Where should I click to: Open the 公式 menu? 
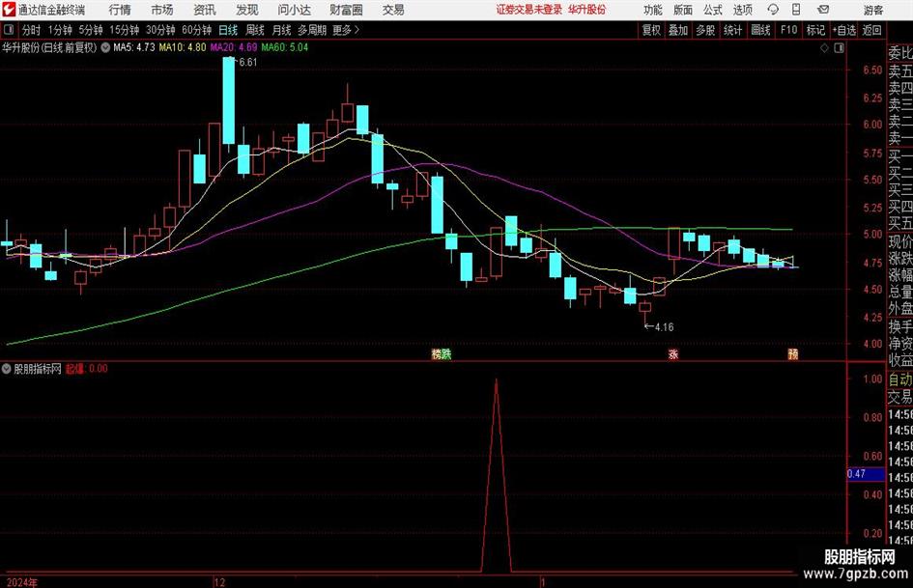pyautogui.click(x=712, y=10)
